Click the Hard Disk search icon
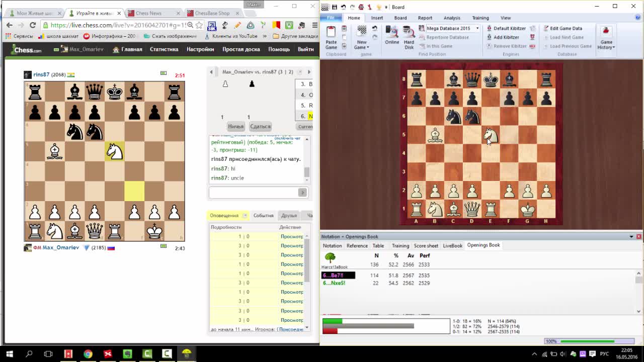This screenshot has height=362, width=644. point(409,38)
